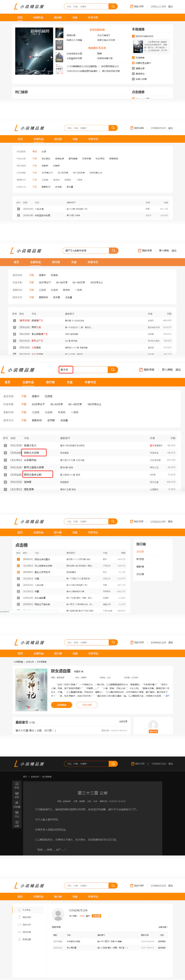Screen dimensions: 185x980
Task: Click the orange 点击阅读 button
Action: [x=61, y=705]
